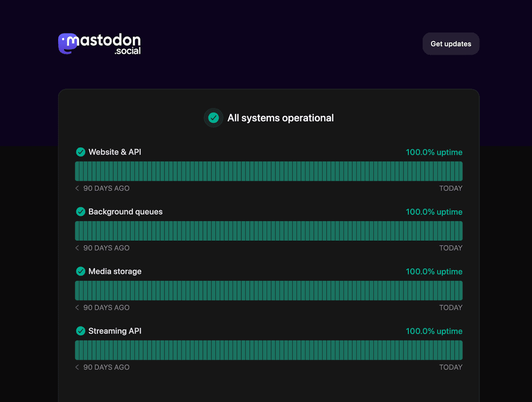Select the status icon next to Website & API
Screen dimensions: 532x402
[80, 152]
